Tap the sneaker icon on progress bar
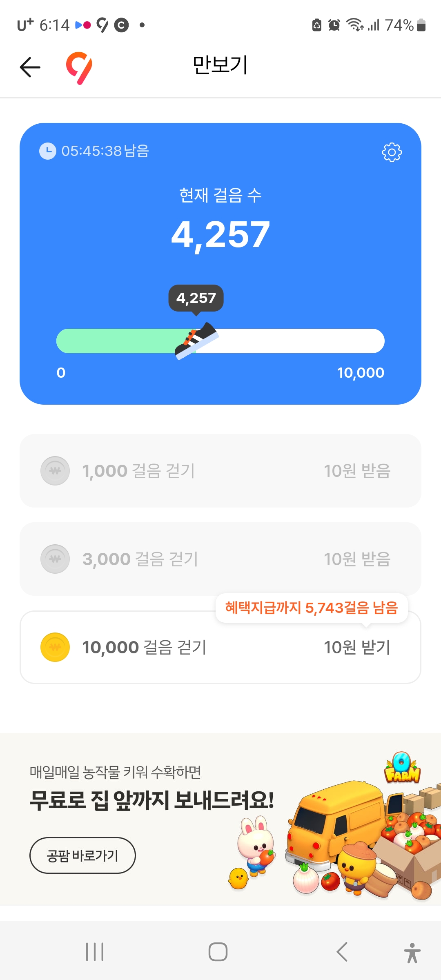The height and width of the screenshot is (980, 441). [196, 341]
